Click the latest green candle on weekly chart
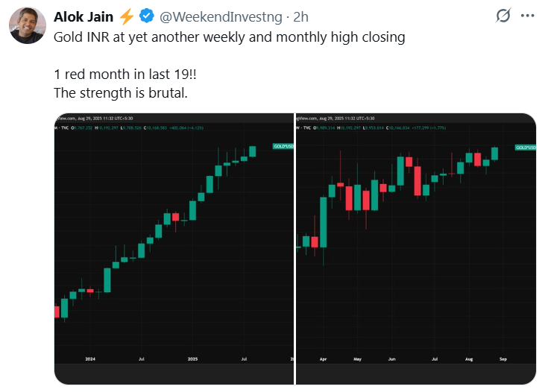This screenshot has height=392, width=545. tap(494, 154)
